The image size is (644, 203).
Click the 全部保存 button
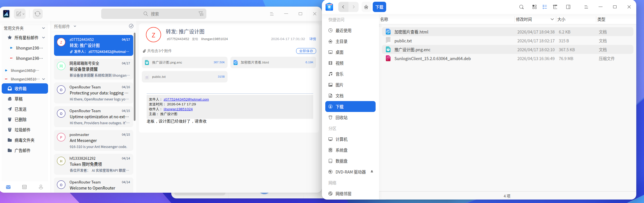306,51
